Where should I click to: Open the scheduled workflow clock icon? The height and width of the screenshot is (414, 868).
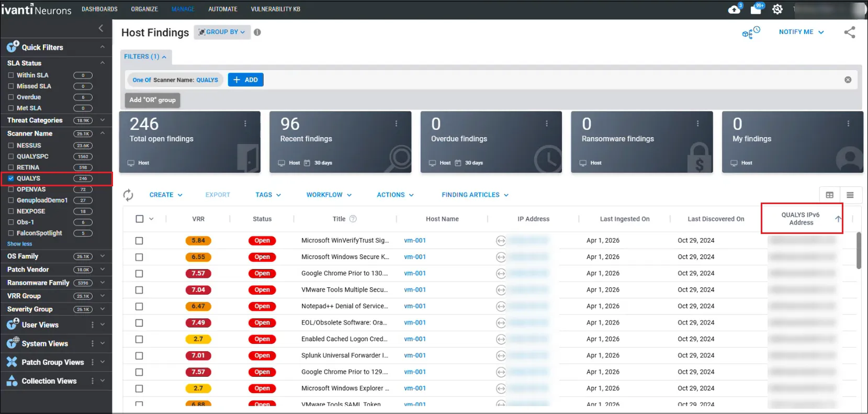pyautogui.click(x=751, y=32)
